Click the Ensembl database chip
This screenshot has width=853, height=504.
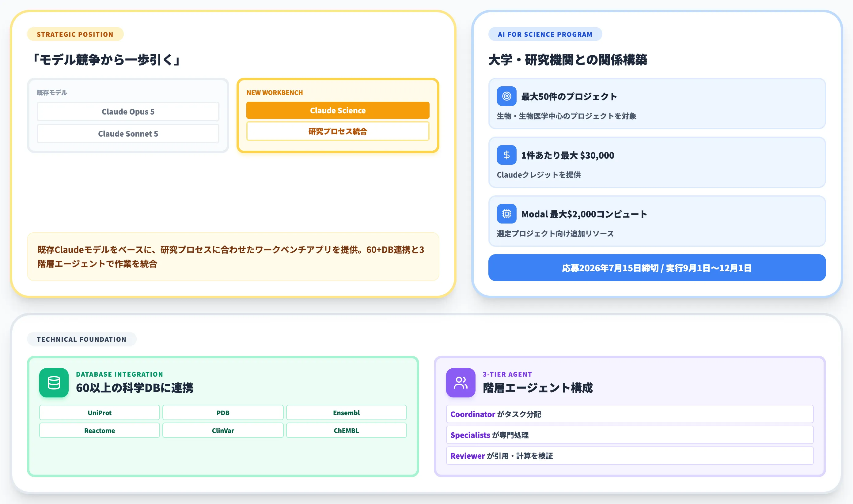click(x=346, y=413)
